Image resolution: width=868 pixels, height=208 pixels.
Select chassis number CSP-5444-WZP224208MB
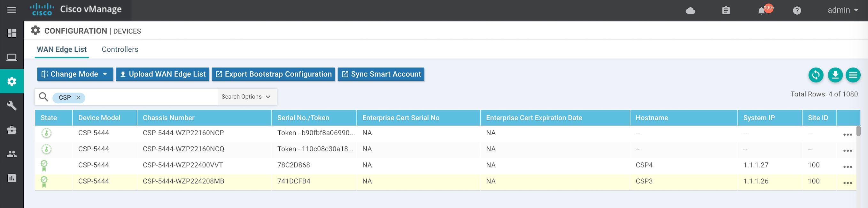click(x=183, y=182)
